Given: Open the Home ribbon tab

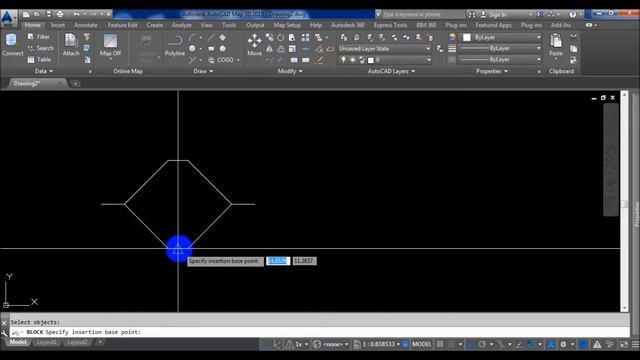Looking at the screenshot, I should pos(32,25).
